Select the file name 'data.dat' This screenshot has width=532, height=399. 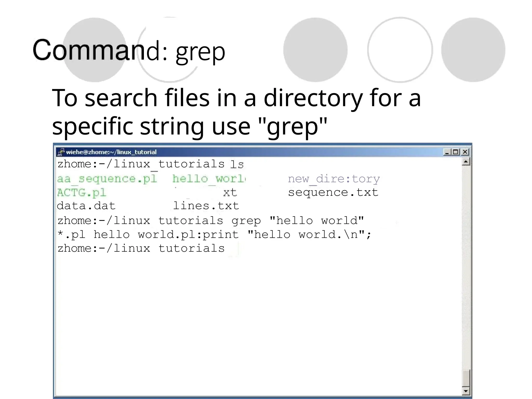pos(86,206)
